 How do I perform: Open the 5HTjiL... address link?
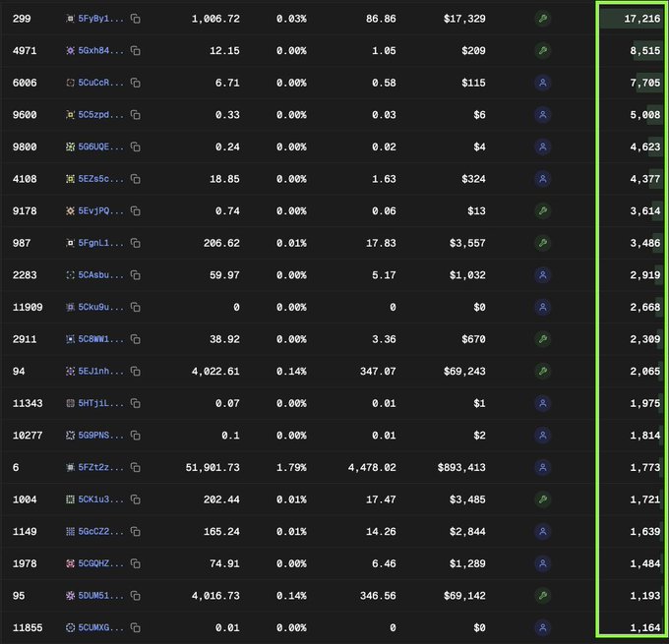tap(100, 403)
